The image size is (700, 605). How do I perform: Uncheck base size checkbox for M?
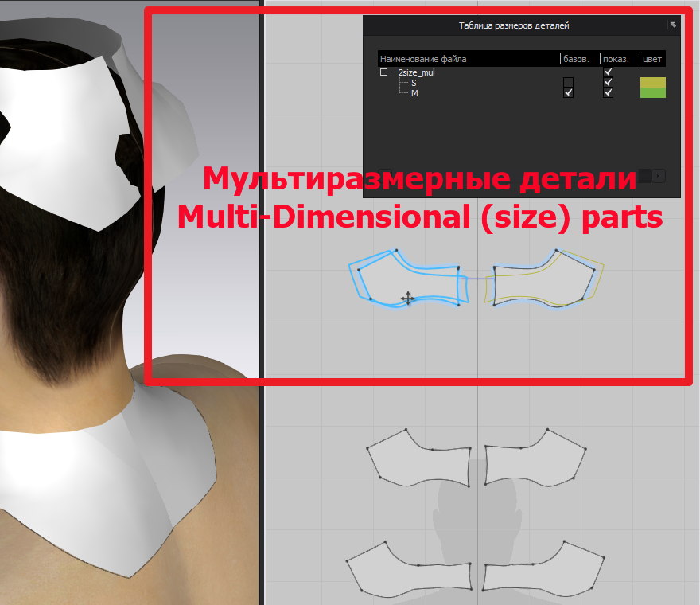(x=568, y=92)
